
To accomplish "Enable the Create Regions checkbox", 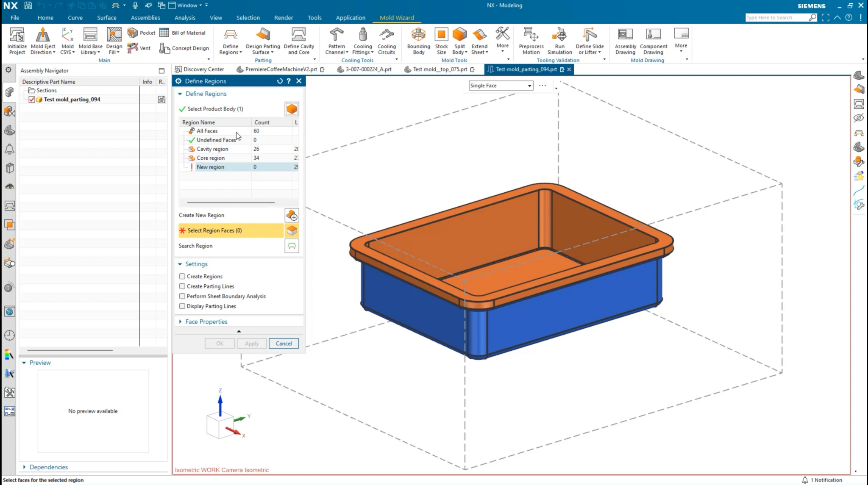I will [x=182, y=276].
